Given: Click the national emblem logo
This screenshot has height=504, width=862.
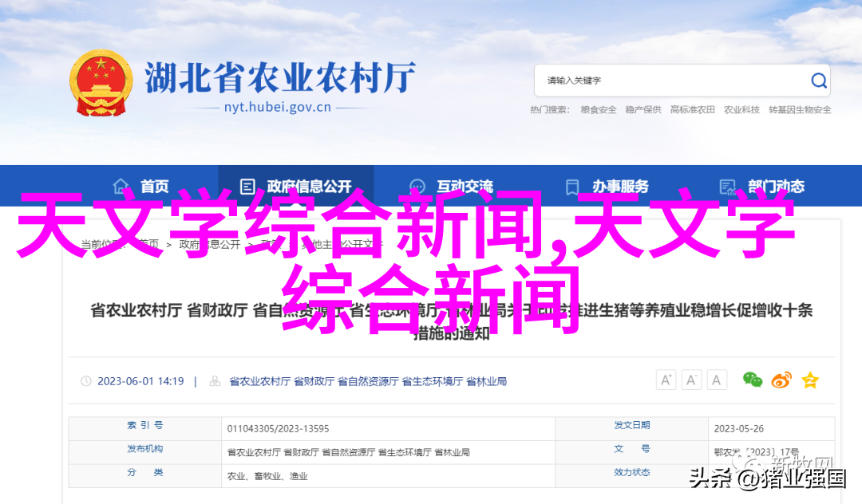Looking at the screenshot, I should coord(101,84).
